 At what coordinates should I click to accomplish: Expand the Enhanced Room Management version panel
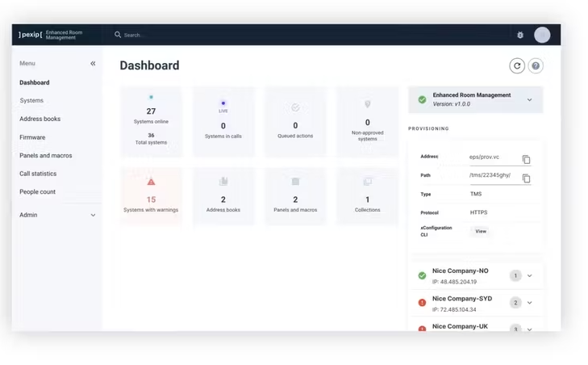click(529, 100)
